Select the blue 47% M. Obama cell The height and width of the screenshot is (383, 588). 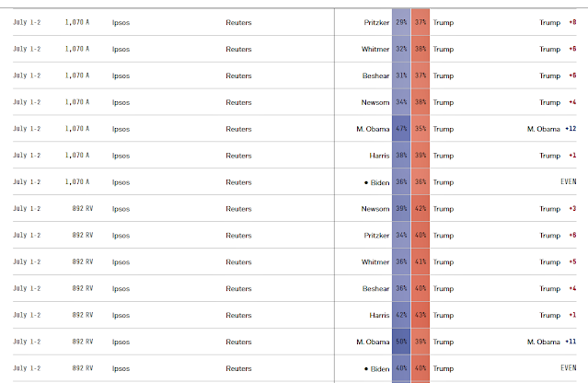coord(401,129)
